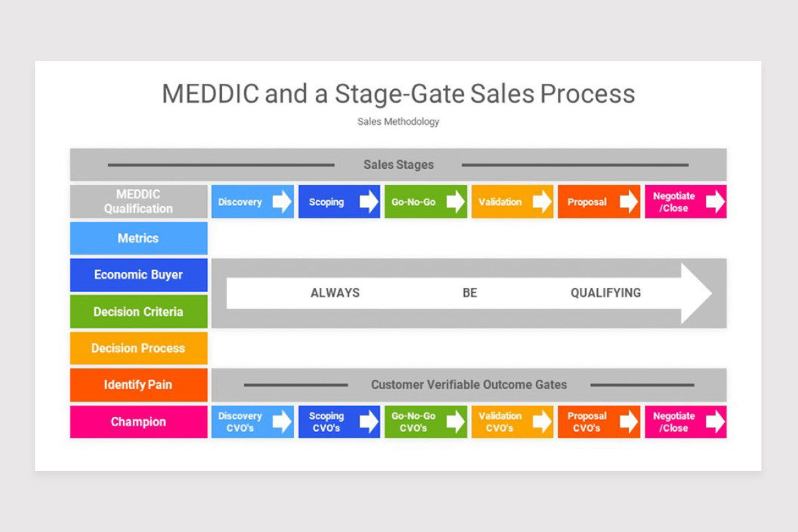Select the Identify Pain block
This screenshot has height=532, width=798.
[x=138, y=385]
